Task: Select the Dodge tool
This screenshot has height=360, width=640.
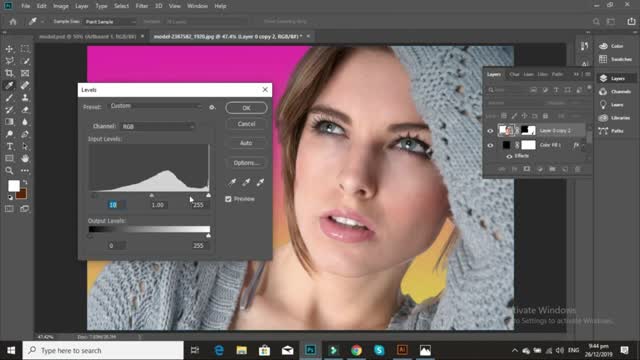Action: coord(9,134)
